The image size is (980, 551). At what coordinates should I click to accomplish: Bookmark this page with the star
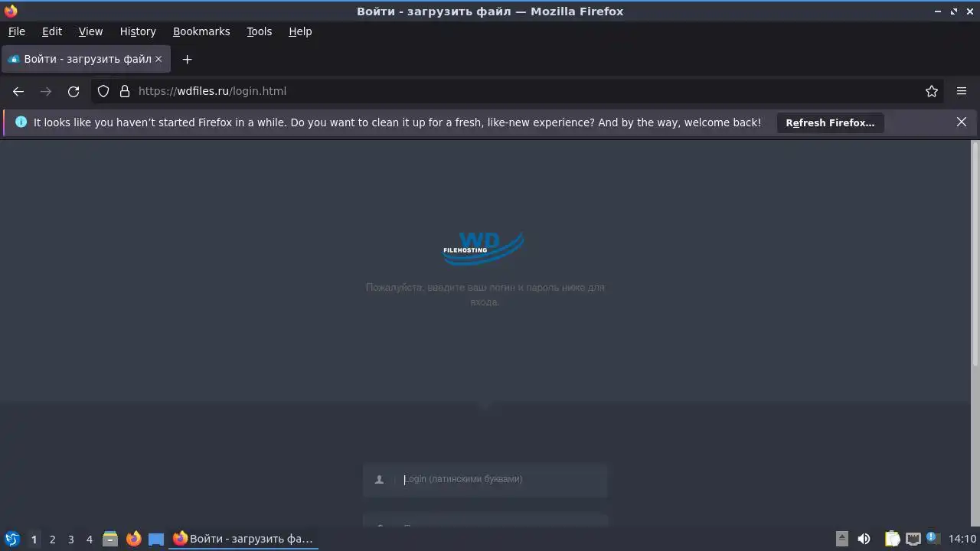[x=932, y=91]
